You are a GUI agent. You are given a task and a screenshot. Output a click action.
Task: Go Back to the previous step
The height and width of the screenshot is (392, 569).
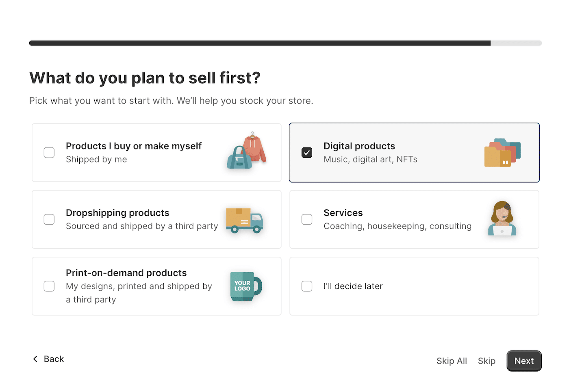[x=48, y=359]
